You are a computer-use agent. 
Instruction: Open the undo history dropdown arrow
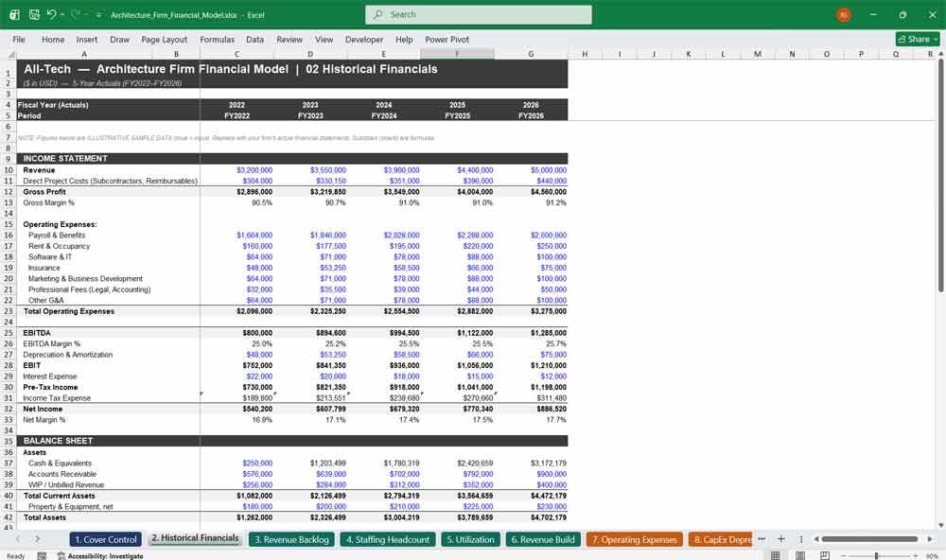62,14
